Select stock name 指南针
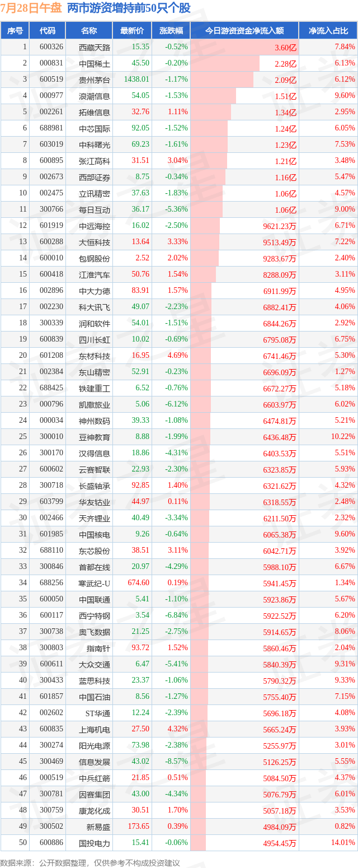 98,648
